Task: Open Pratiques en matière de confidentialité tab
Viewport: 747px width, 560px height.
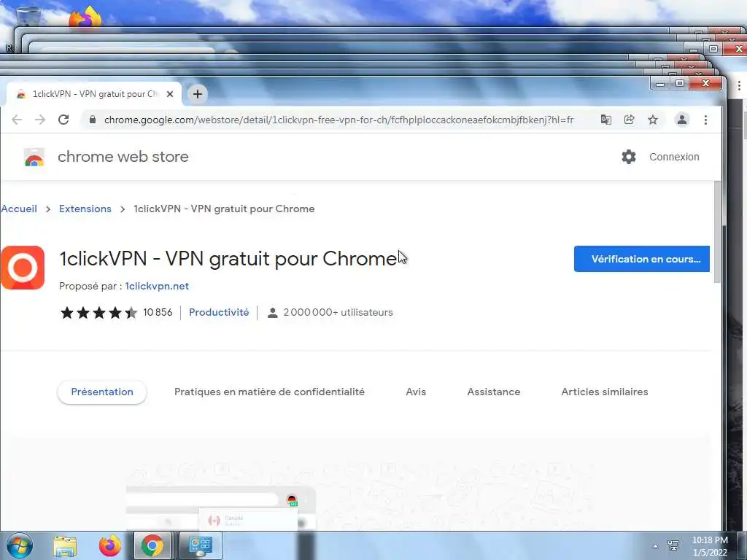Action: point(269,392)
